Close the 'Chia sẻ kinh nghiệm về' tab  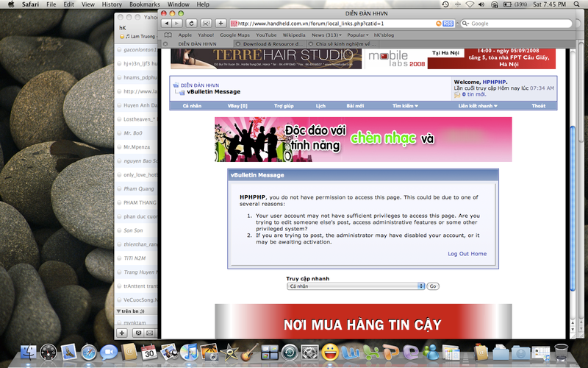click(310, 44)
